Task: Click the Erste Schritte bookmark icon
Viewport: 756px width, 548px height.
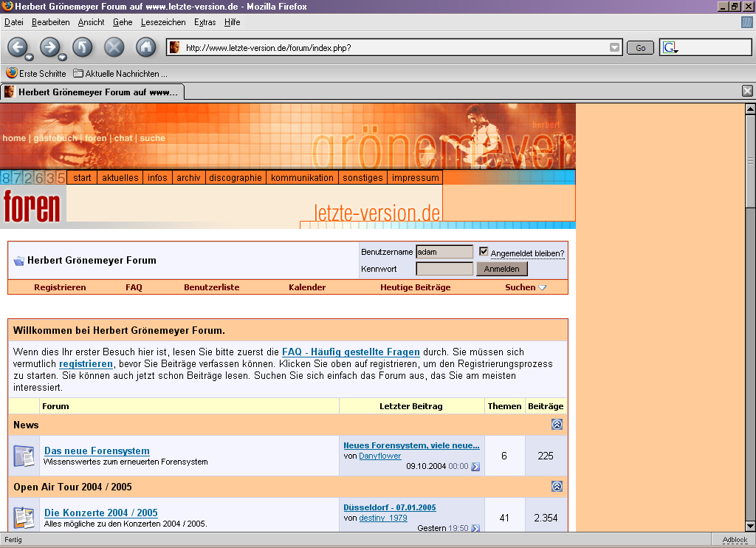Action: click(11, 73)
